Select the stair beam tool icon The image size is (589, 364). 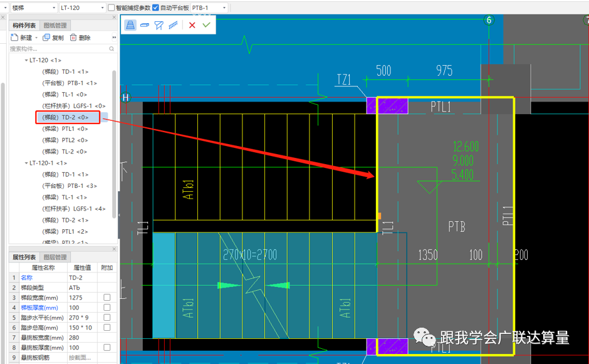pyautogui.click(x=159, y=25)
